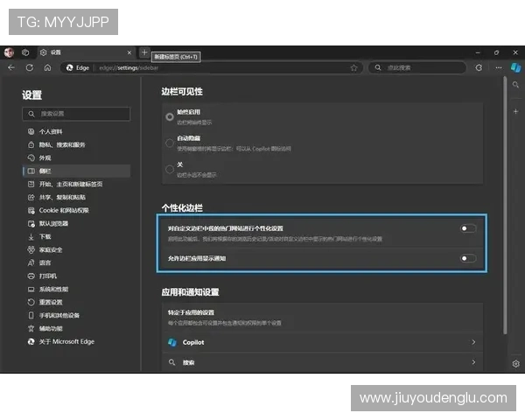
Task: Open the 关于 Microsoft Edge page
Action: [66, 341]
